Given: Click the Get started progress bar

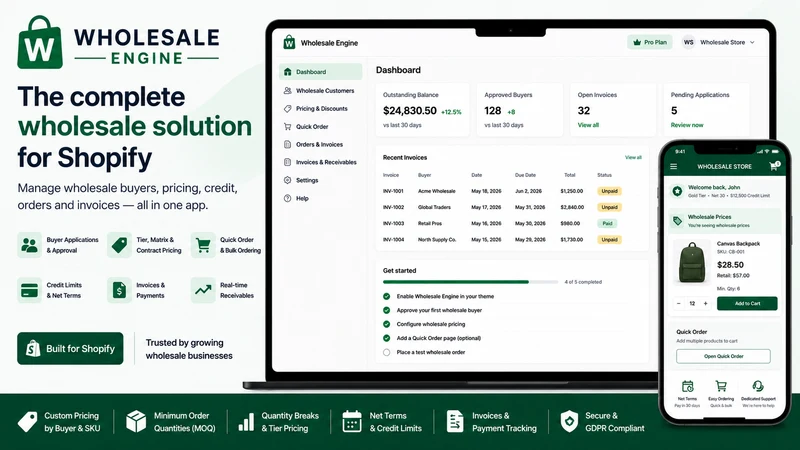Looking at the screenshot, I should point(470,282).
